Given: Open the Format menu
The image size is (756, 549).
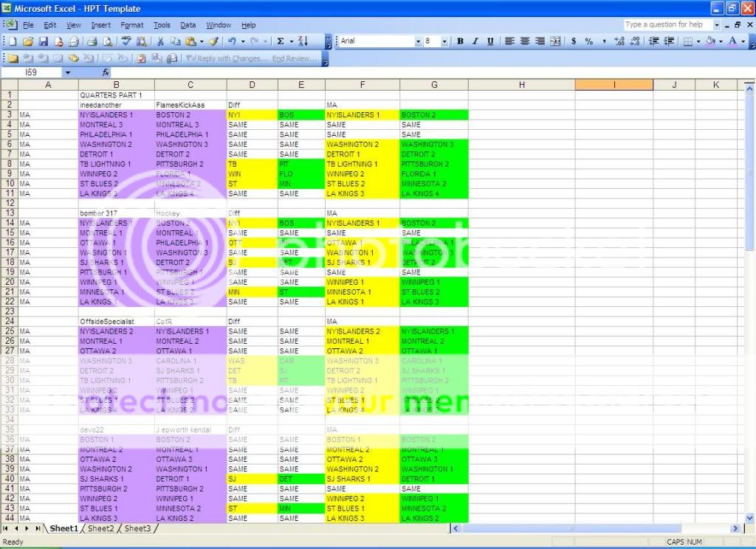Looking at the screenshot, I should pos(131,25).
